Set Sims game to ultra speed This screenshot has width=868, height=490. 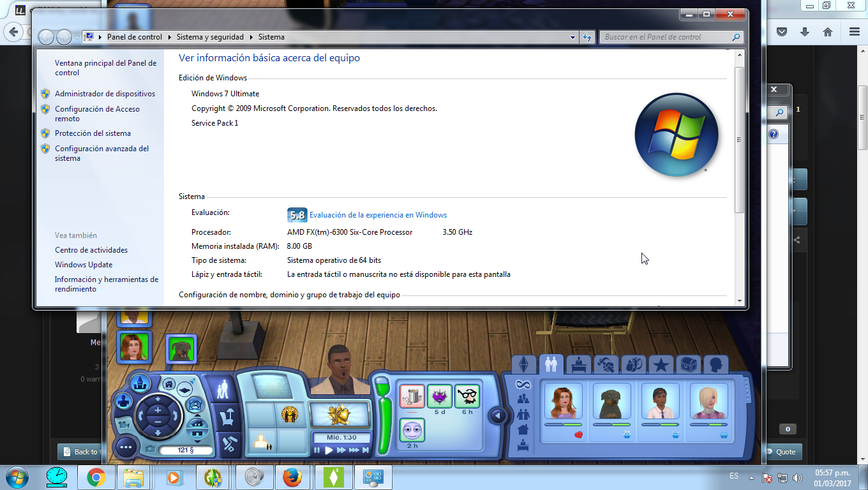pyautogui.click(x=354, y=450)
